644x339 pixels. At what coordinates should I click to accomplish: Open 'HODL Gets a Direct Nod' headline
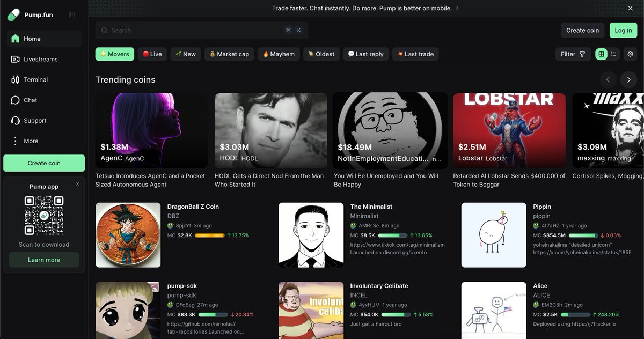(269, 180)
